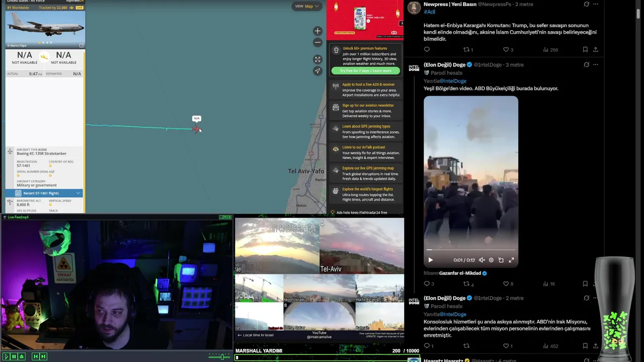Select the Doha, Qatar camera feed
This screenshot has width=644, height=362.
tap(319, 316)
